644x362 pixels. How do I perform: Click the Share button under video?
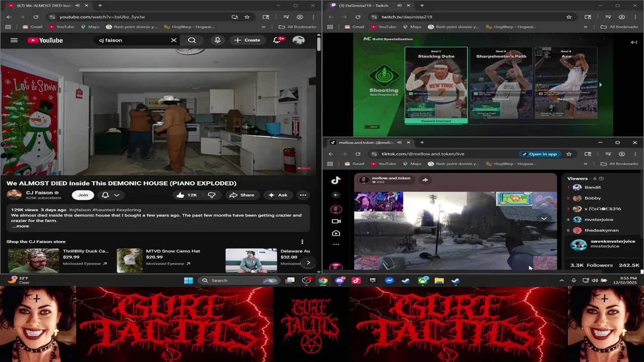click(x=242, y=195)
